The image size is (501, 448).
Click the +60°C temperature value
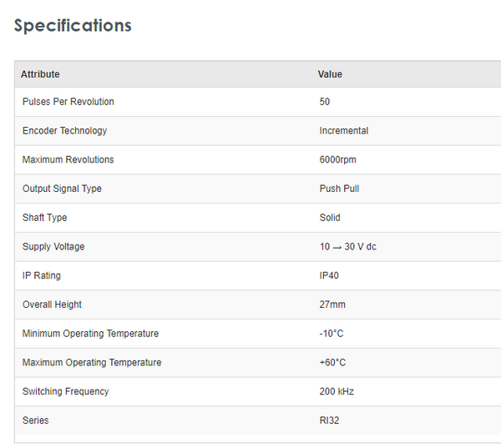332,363
